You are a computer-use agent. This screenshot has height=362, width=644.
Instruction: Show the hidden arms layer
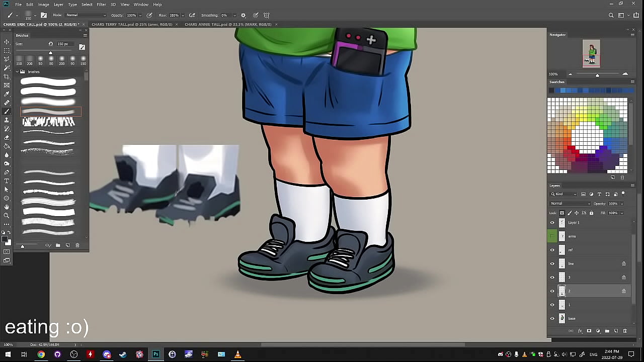click(x=552, y=236)
